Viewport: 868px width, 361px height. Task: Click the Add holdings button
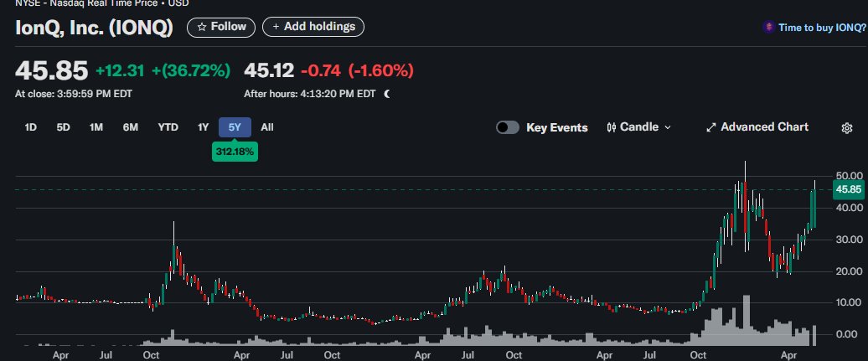tap(313, 27)
